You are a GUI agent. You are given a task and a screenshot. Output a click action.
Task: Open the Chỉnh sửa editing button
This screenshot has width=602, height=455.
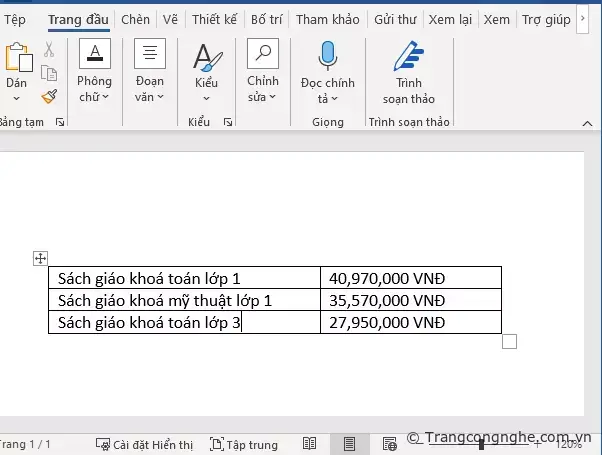click(x=263, y=72)
